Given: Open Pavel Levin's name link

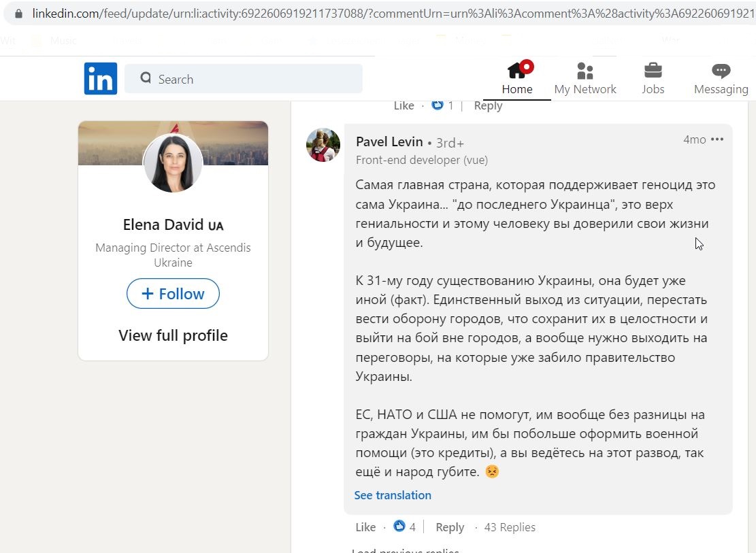Looking at the screenshot, I should (x=389, y=141).
